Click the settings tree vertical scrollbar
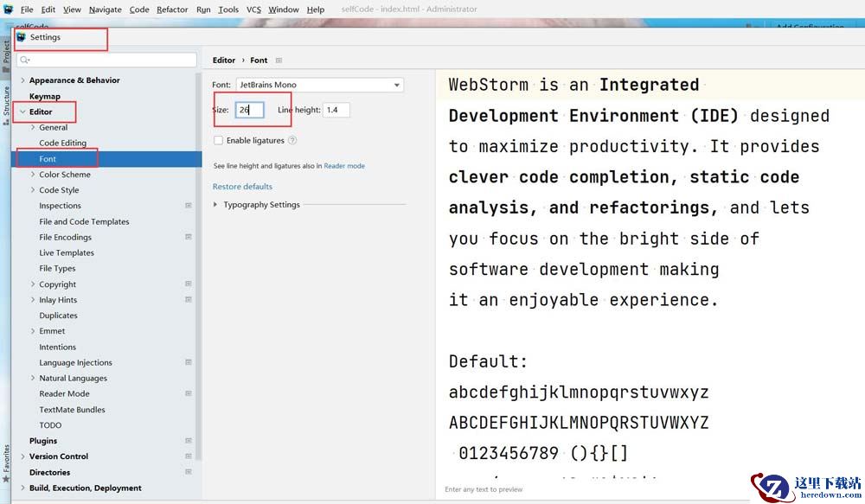 point(199,265)
